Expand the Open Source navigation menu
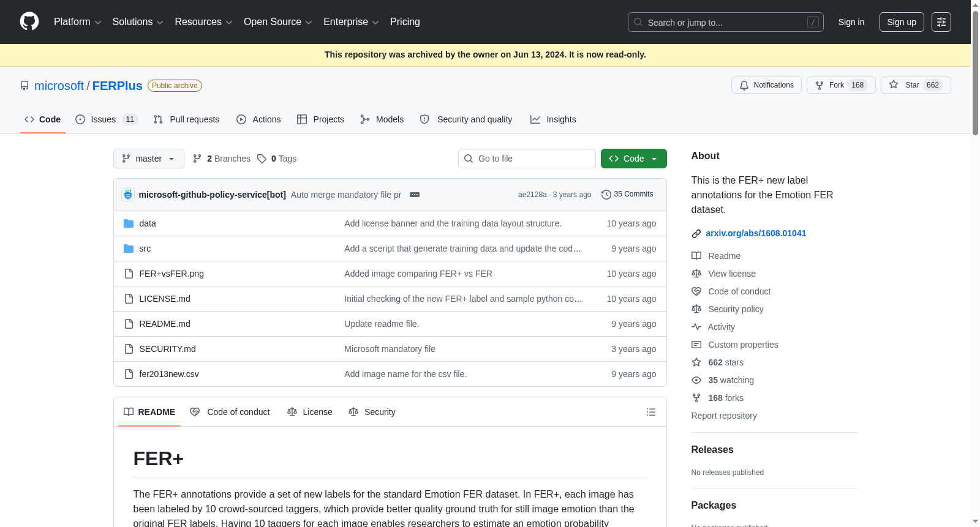Screen dimensions: 980x527 point(278,22)
